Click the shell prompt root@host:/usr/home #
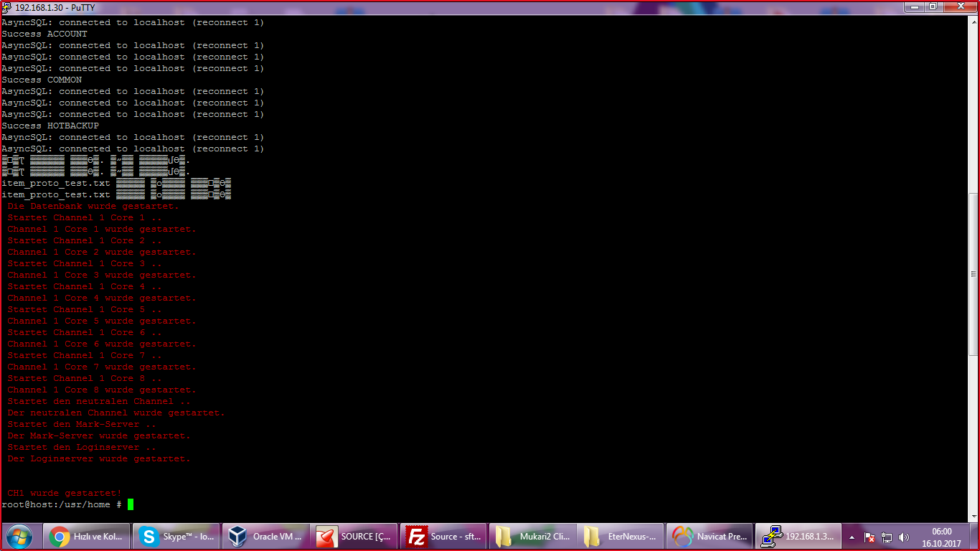Image resolution: width=980 pixels, height=551 pixels. (x=62, y=504)
